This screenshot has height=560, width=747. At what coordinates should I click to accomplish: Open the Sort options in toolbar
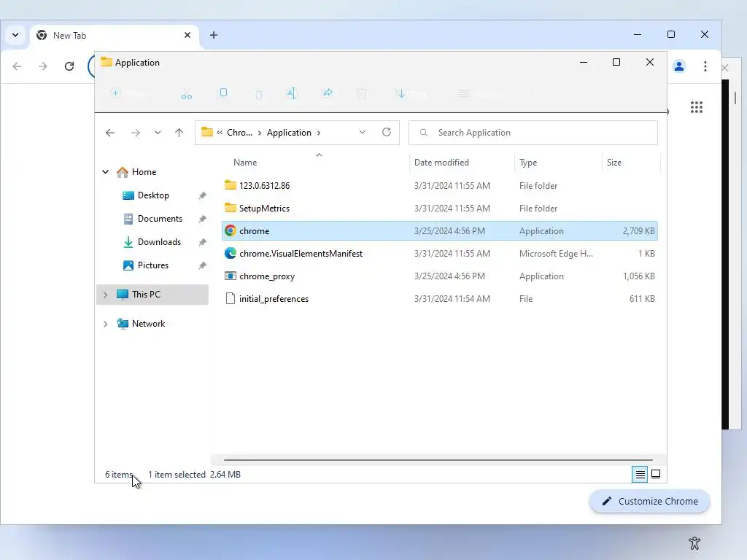click(411, 94)
